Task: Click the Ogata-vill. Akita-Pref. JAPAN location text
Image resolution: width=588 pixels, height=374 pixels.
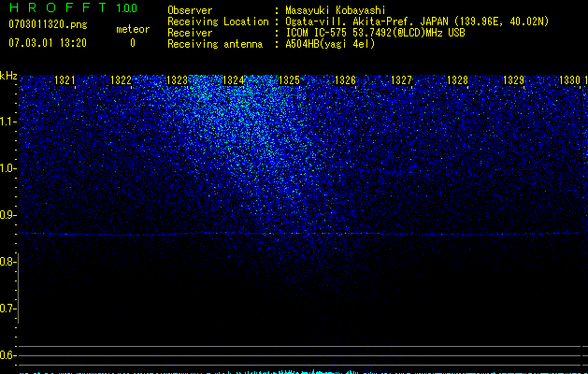Action: point(417,22)
